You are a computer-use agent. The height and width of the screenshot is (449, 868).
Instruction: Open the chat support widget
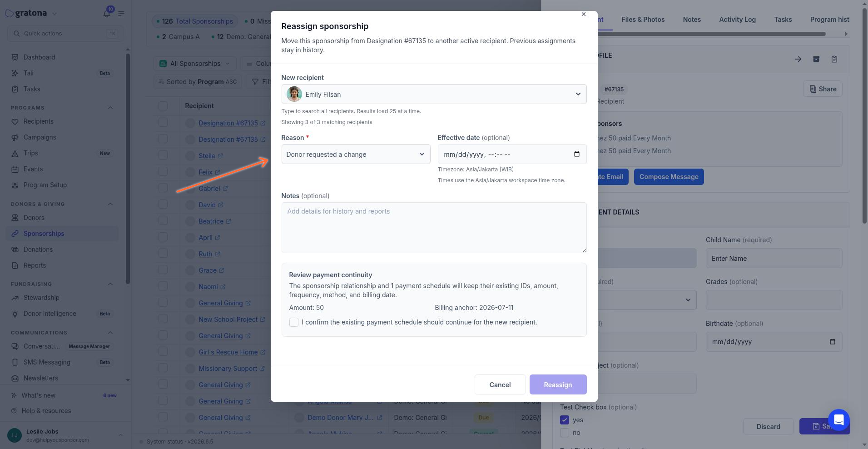(838, 420)
